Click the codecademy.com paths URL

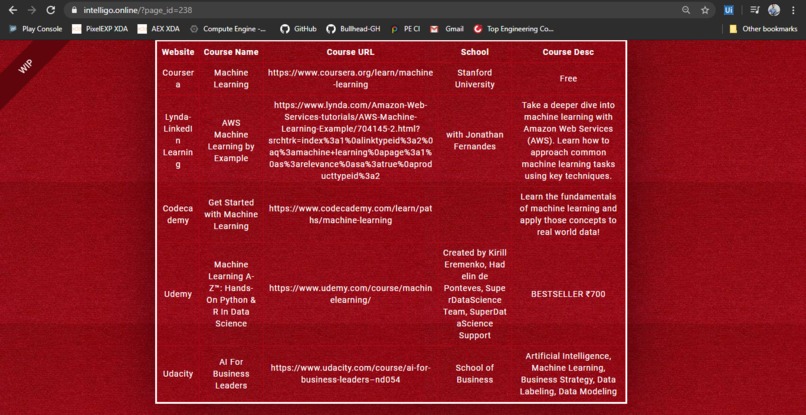point(350,214)
